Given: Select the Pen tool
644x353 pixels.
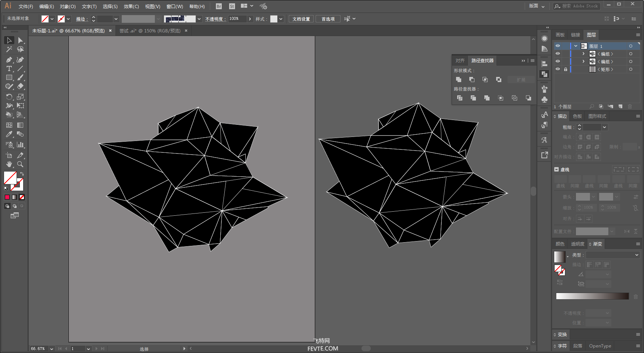Looking at the screenshot, I should [x=9, y=60].
